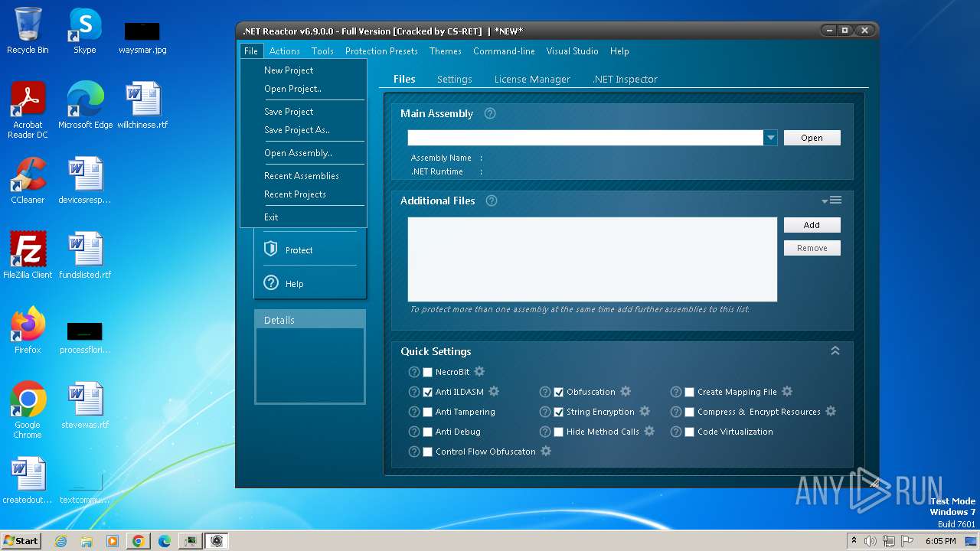Viewport: 980px width, 551px height.
Task: Click Open button for main assembly
Action: [812, 138]
